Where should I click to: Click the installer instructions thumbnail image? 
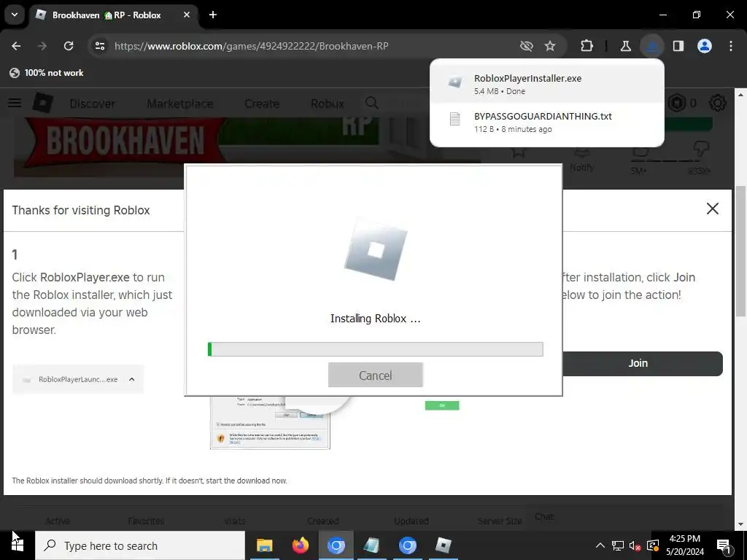click(270, 422)
